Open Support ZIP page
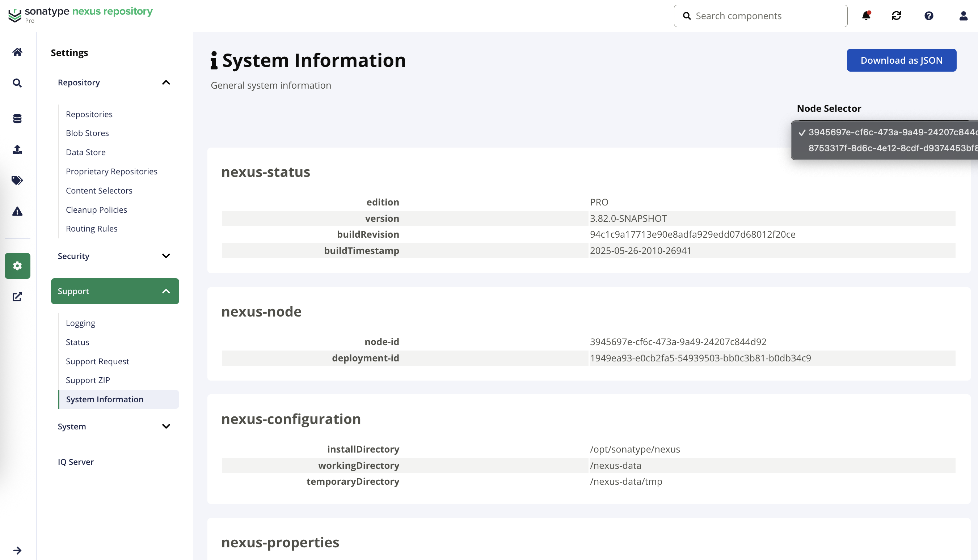The height and width of the screenshot is (560, 978). coord(88,380)
